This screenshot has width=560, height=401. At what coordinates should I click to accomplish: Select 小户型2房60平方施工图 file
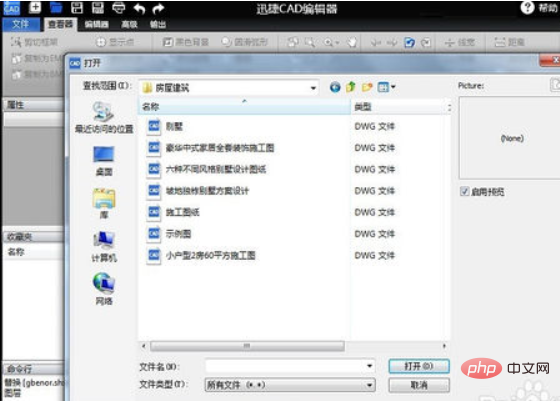(x=210, y=255)
